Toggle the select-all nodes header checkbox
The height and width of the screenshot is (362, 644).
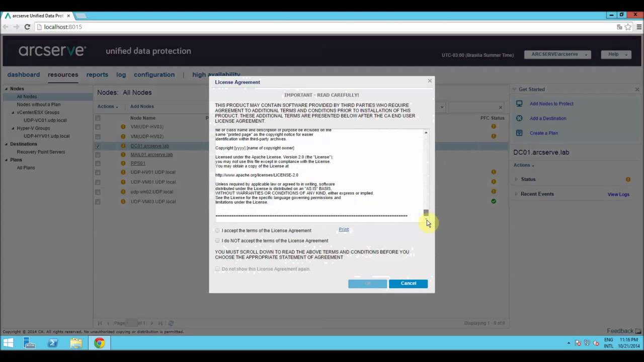98,118
